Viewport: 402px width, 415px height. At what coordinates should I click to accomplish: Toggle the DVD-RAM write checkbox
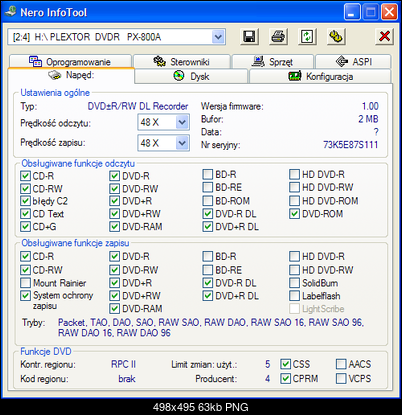click(x=114, y=309)
